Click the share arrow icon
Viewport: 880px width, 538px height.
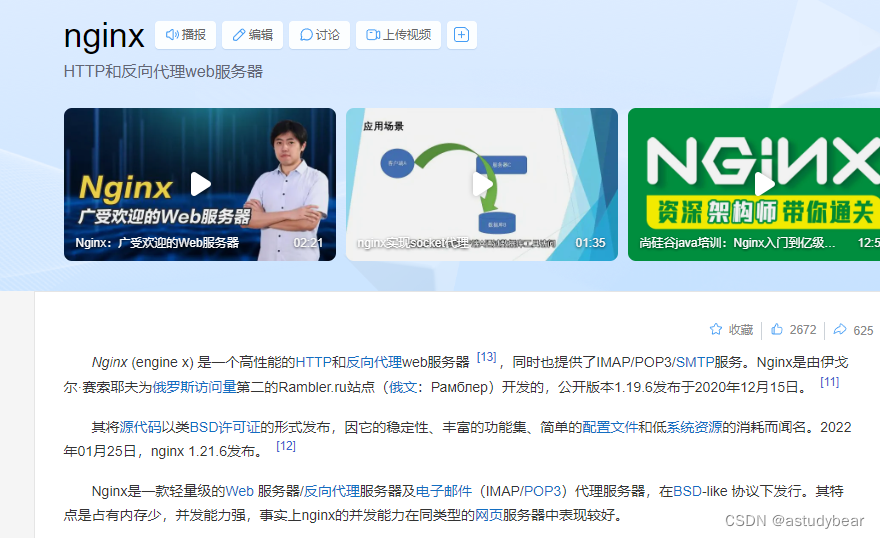click(x=840, y=329)
